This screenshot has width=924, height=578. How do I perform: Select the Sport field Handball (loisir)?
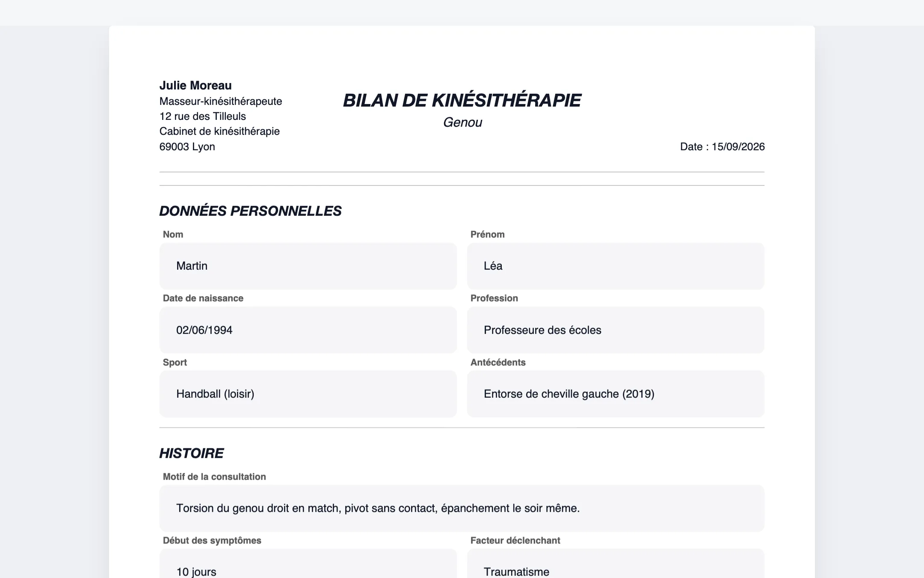308,394
